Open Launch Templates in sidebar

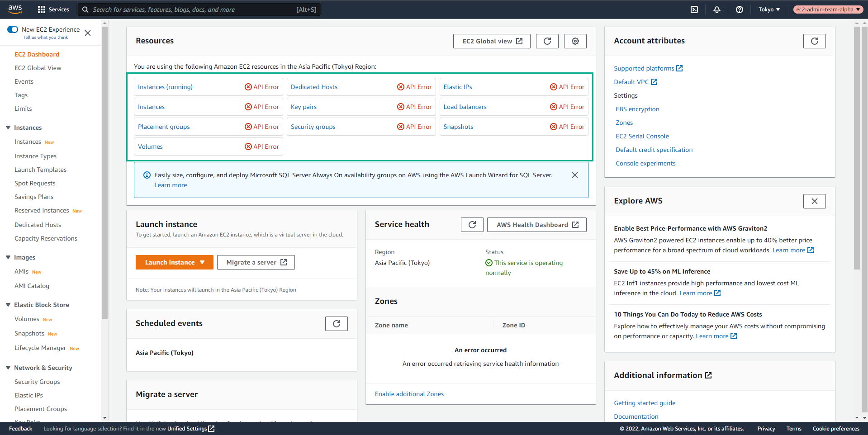coord(40,170)
